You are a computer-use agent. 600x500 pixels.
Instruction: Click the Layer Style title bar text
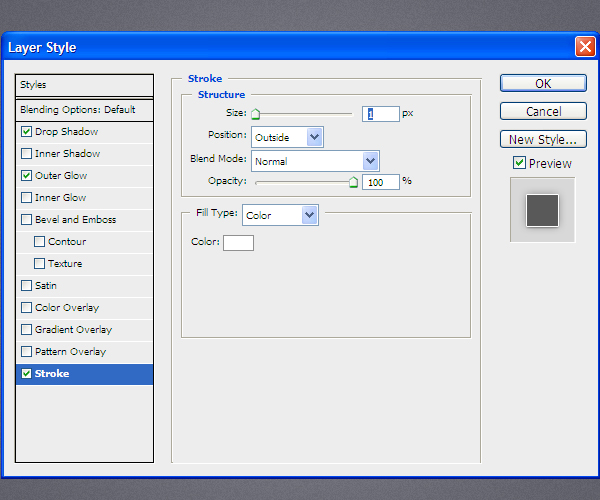coord(42,48)
